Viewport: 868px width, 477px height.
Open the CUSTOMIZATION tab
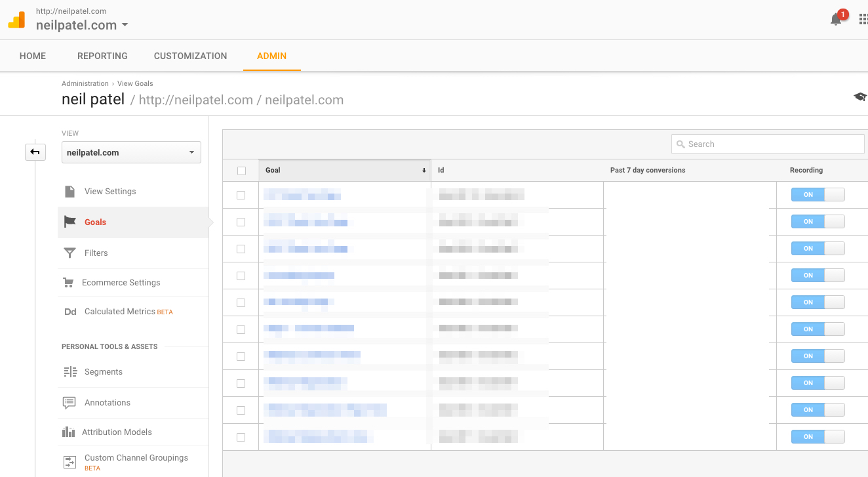[x=190, y=56]
